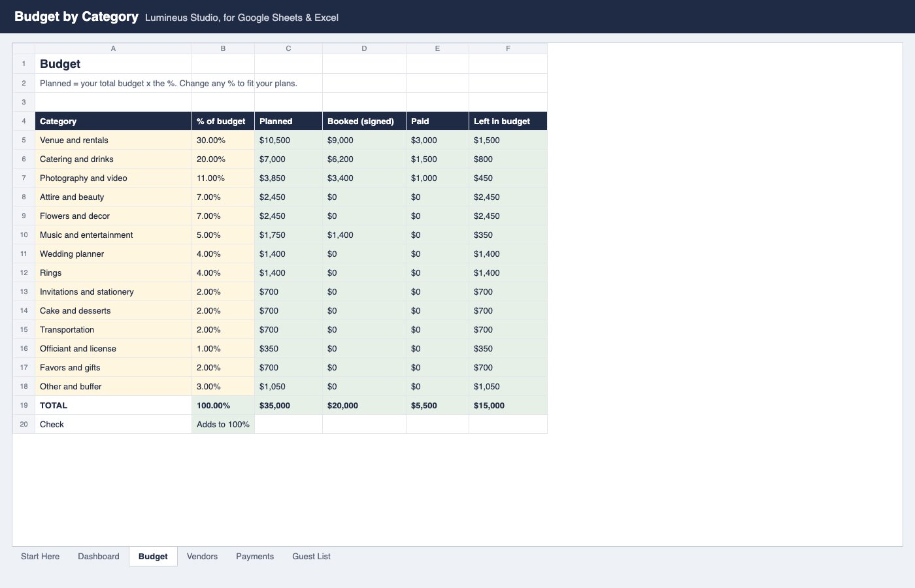Select the 'Venue and rentals' cell
This screenshot has height=588, width=915.
[x=113, y=140]
